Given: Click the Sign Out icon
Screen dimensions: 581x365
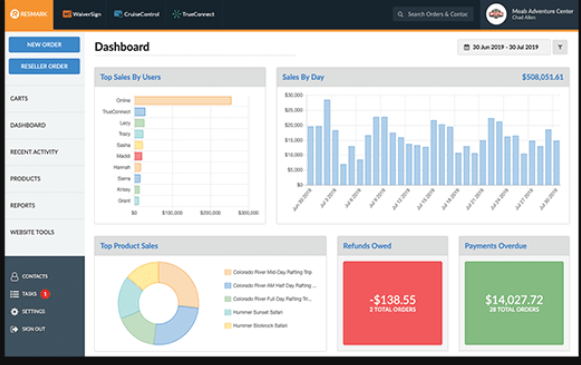Looking at the screenshot, I should pos(14,329).
